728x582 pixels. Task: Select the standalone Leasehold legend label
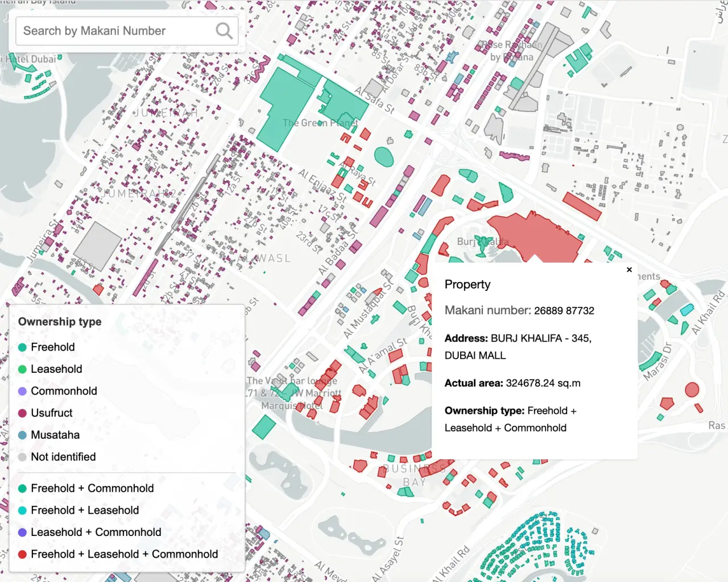(x=56, y=369)
